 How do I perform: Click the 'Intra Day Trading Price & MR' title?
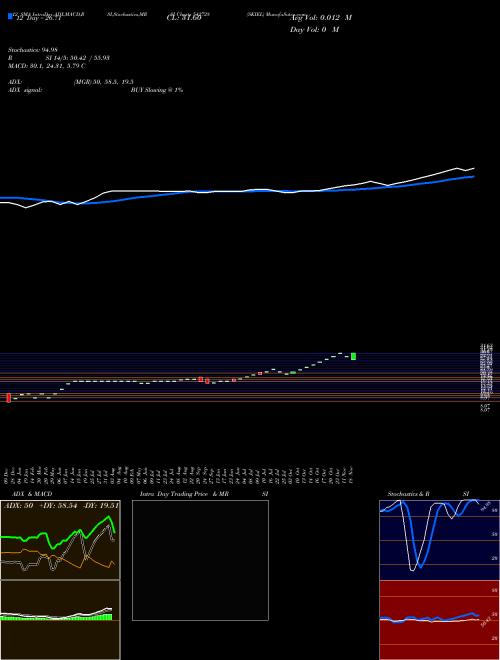tap(185, 494)
